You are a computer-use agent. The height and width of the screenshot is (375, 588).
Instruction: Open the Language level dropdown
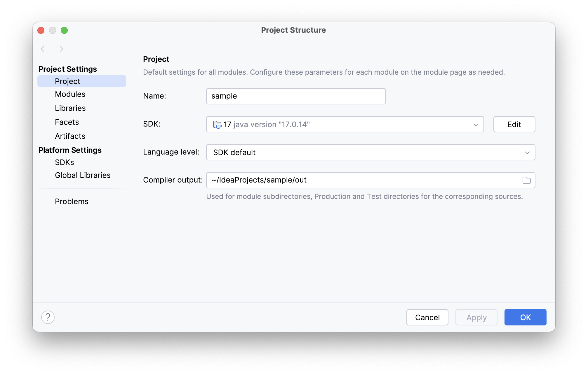(x=370, y=152)
